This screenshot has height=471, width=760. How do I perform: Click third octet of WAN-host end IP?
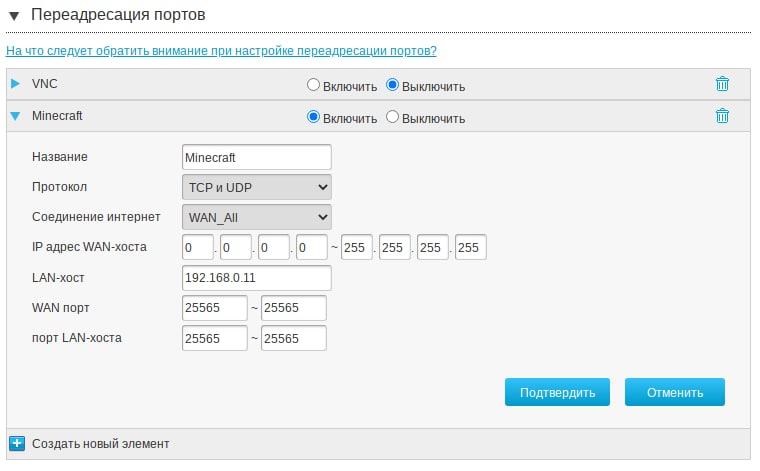click(433, 247)
